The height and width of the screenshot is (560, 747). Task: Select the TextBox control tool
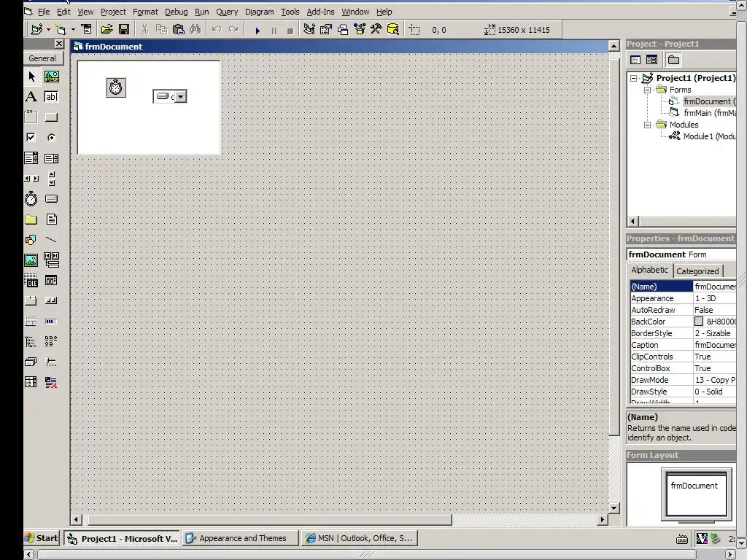52,97
